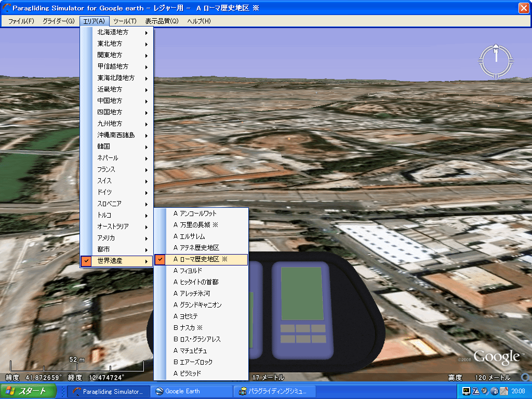Open the ヘルプ(H) menu
The image size is (532, 399).
[199, 21]
